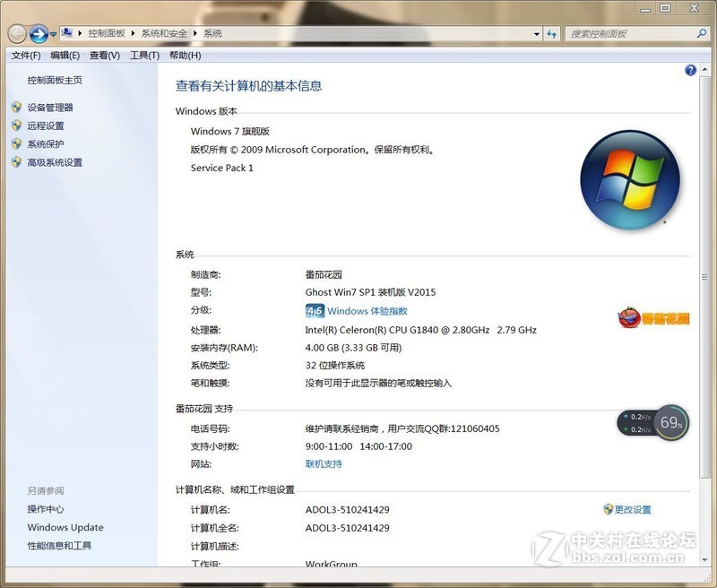Click the scrollbar down arrow
Screen dimensions: 717x588
coord(704,559)
